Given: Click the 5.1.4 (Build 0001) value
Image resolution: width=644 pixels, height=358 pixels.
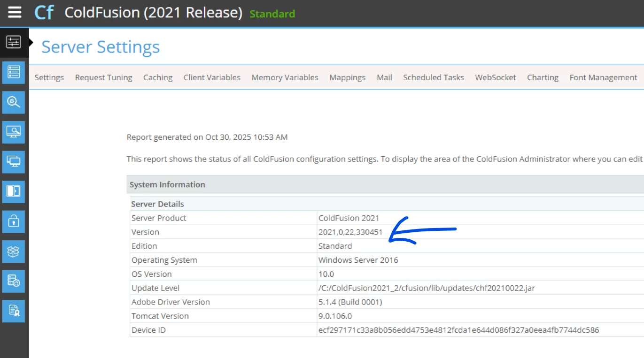Looking at the screenshot, I should coord(350,302).
